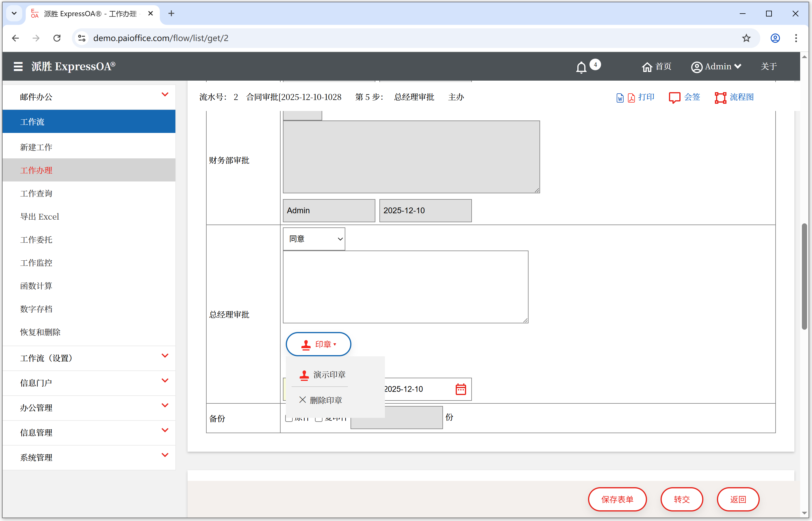Click the Word export icon
The image size is (812, 521).
[x=620, y=98]
